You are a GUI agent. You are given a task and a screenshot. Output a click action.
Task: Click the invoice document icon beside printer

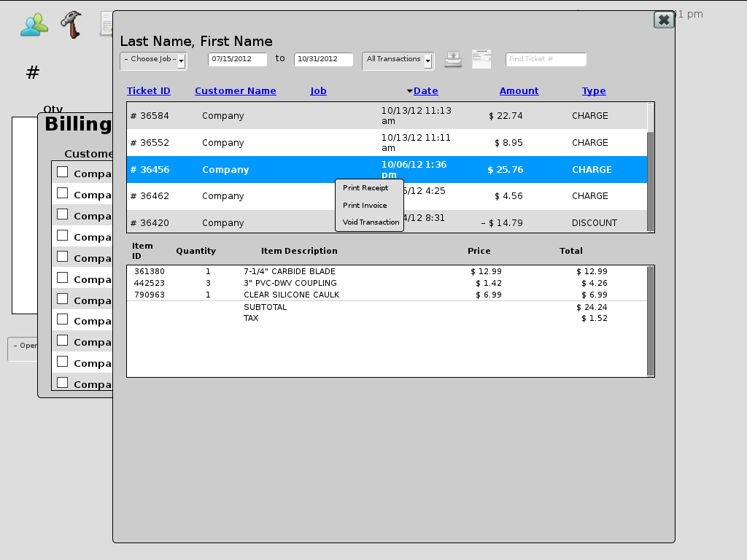[481, 59]
